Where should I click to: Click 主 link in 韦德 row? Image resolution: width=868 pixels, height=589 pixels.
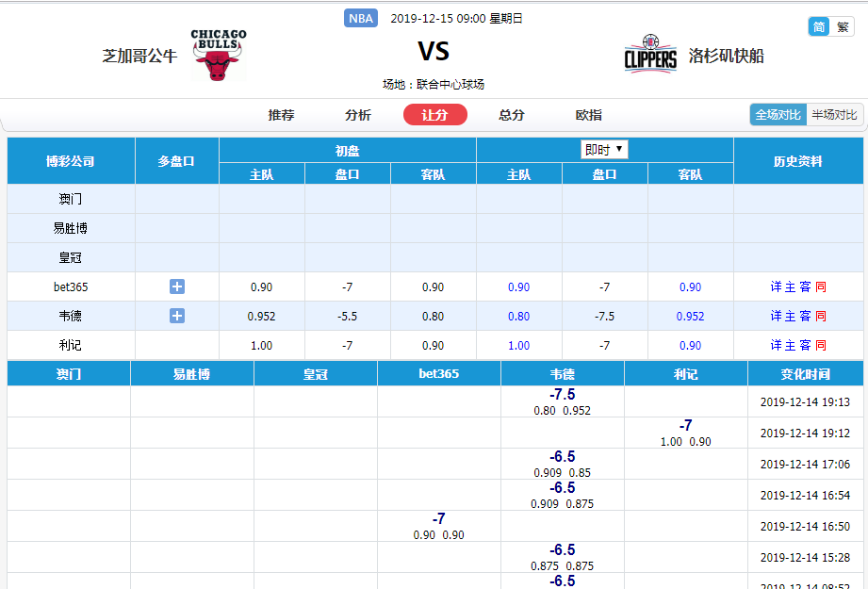[x=791, y=316]
